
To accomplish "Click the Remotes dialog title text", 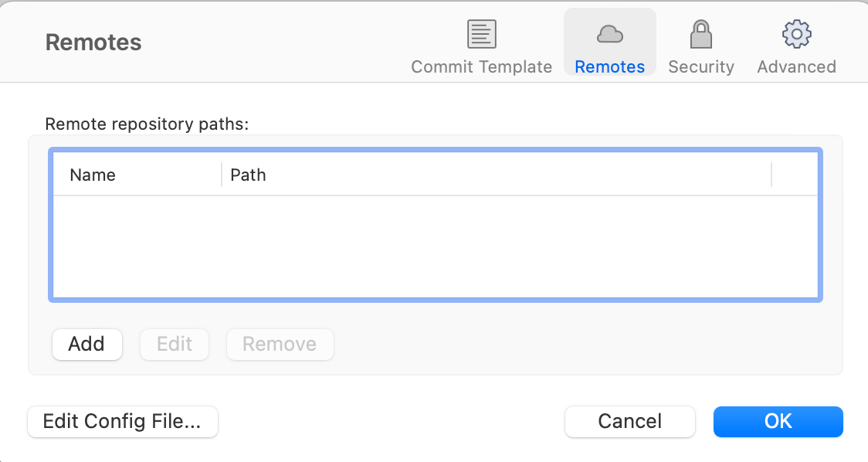I will 93,42.
